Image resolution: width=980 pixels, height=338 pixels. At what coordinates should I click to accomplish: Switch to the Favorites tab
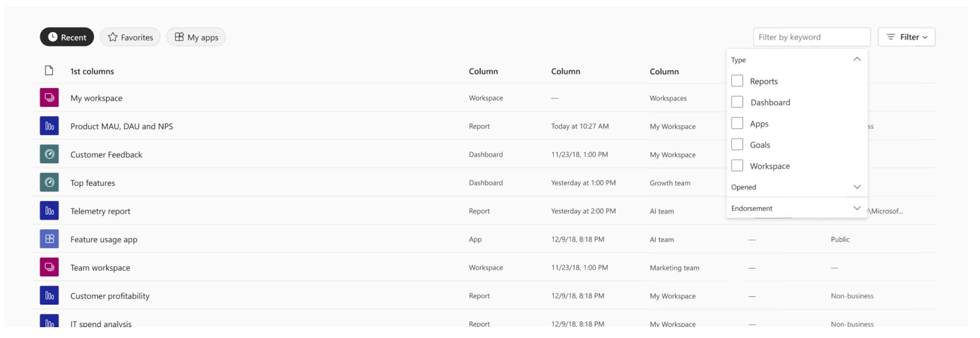click(130, 37)
